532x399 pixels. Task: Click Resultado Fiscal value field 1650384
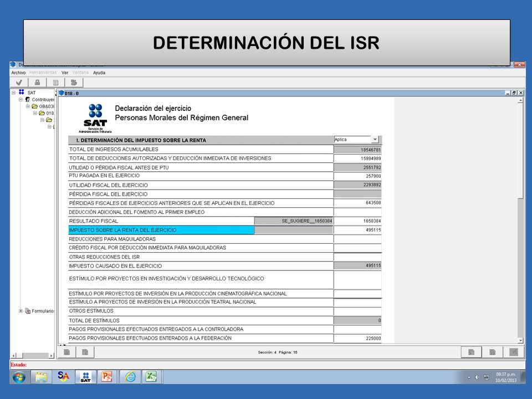357,221
